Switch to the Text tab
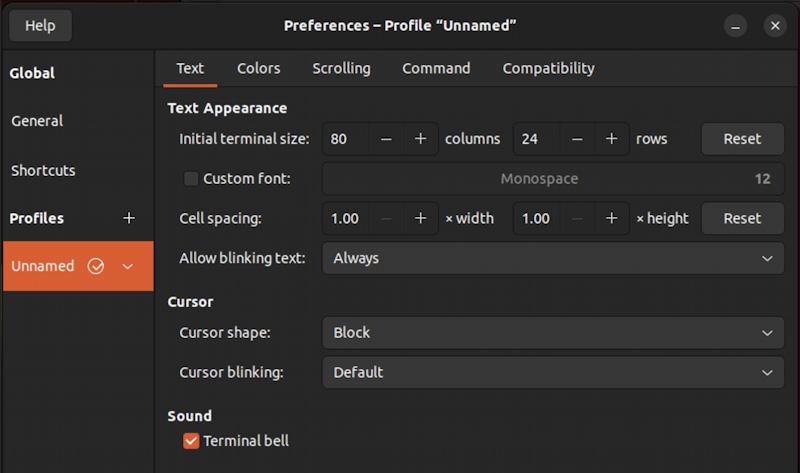 190,68
